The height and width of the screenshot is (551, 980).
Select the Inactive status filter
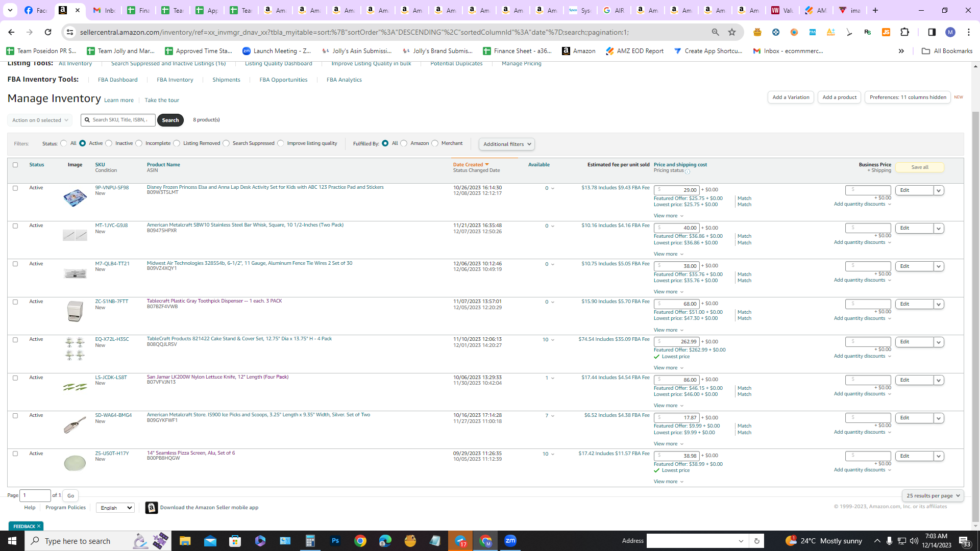[x=109, y=143]
